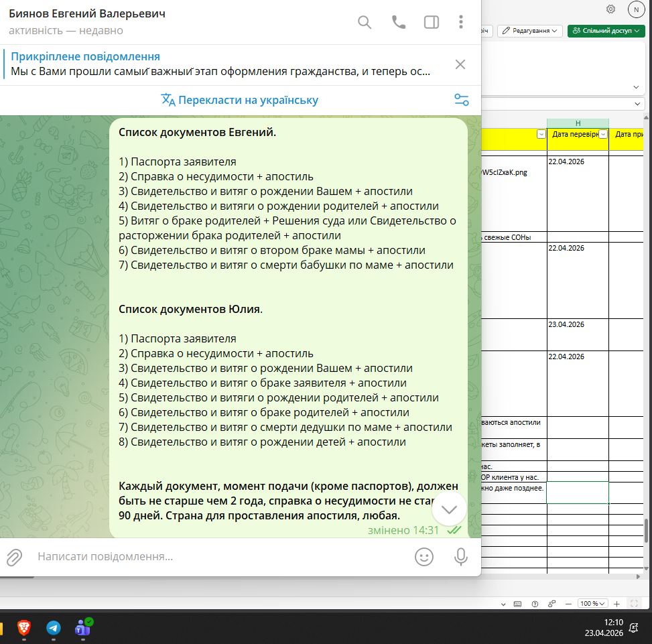Click the keyboard shortcuts icon in status bar

[x=518, y=604]
